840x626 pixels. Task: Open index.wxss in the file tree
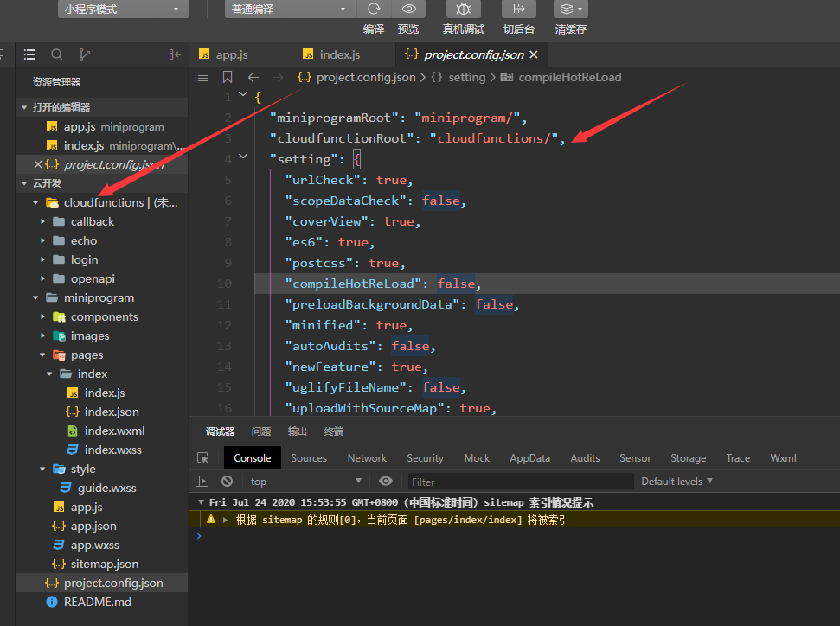pos(112,450)
